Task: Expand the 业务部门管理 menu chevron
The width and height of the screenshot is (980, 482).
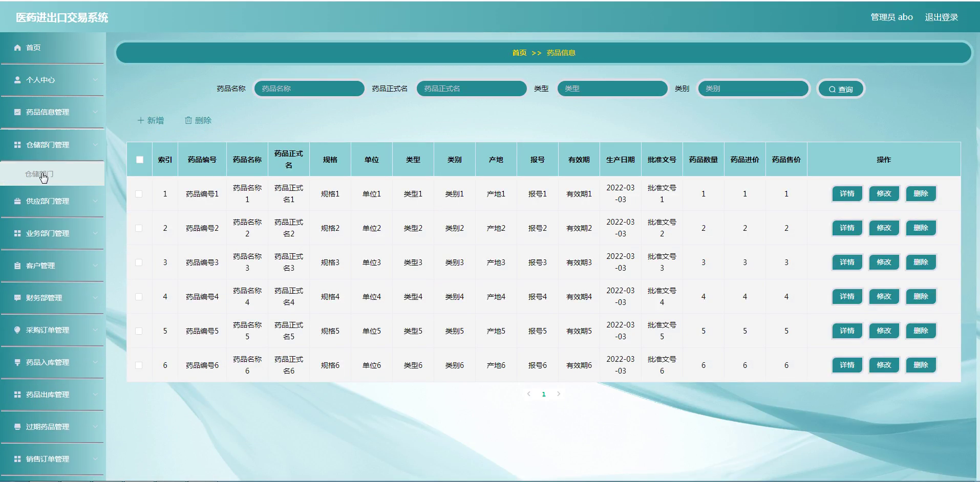Action: pos(95,233)
